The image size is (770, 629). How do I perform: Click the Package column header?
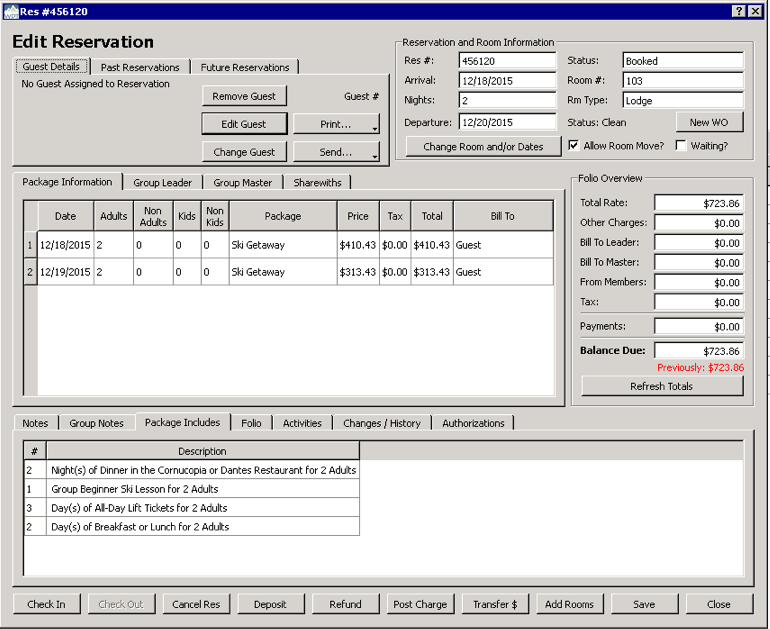(x=283, y=216)
